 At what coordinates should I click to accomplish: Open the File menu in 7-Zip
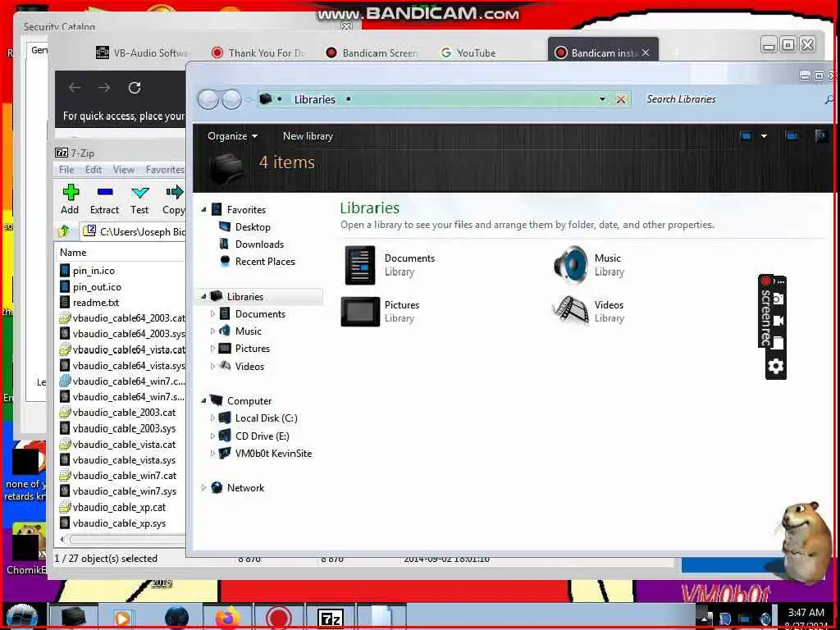(x=66, y=170)
